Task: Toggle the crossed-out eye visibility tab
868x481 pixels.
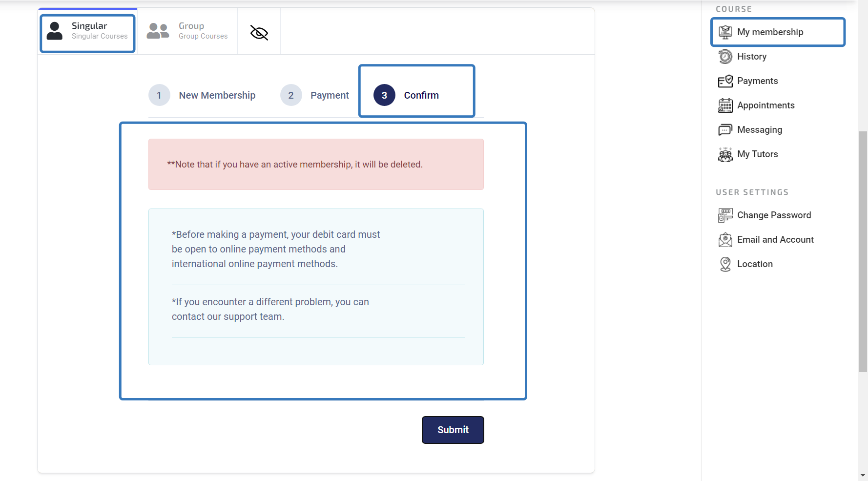Action: tap(259, 33)
